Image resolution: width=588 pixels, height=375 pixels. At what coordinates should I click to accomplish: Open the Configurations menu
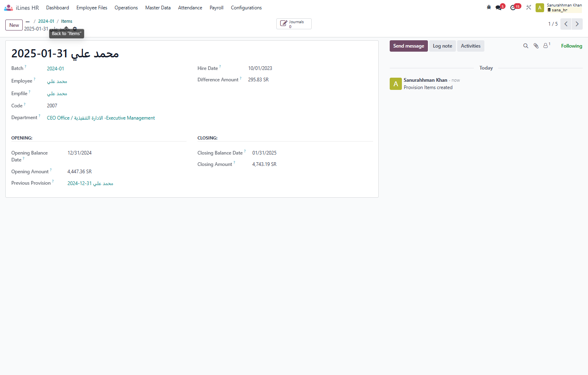point(246,8)
